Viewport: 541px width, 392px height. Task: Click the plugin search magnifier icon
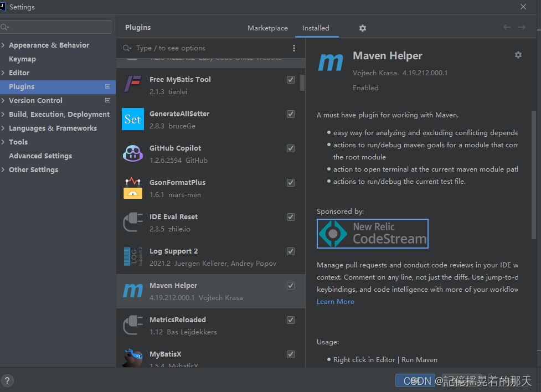[x=127, y=48]
